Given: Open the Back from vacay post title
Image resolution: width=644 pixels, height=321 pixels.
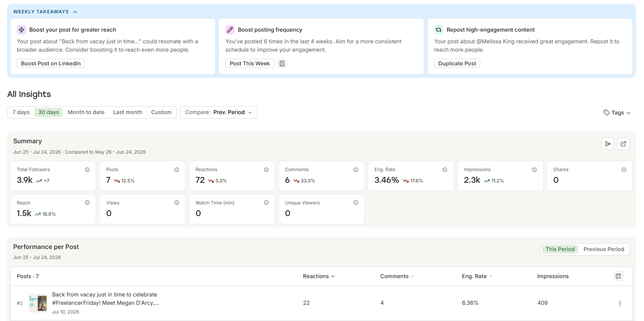Looking at the screenshot, I should coord(106,299).
